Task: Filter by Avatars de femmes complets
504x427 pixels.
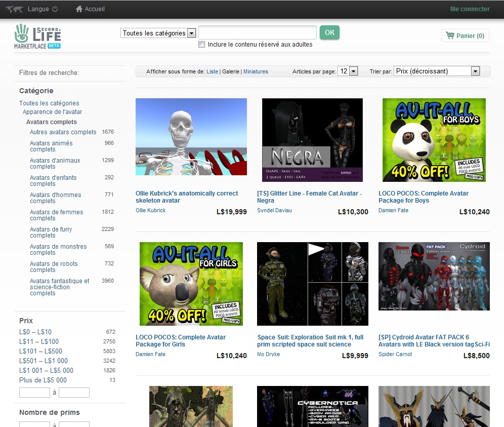Action: pyautogui.click(x=56, y=215)
